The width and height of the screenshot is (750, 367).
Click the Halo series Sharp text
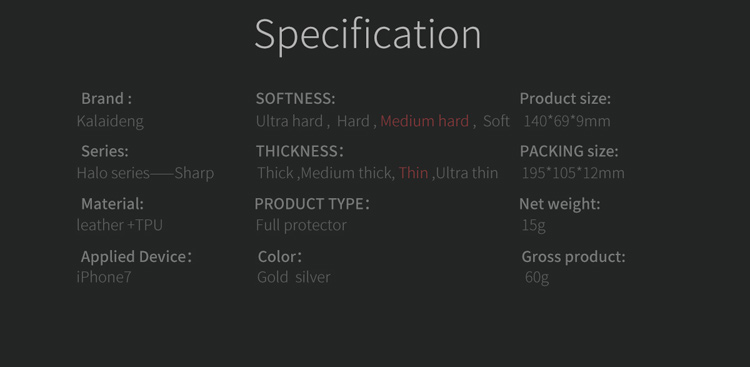pyautogui.click(x=145, y=173)
